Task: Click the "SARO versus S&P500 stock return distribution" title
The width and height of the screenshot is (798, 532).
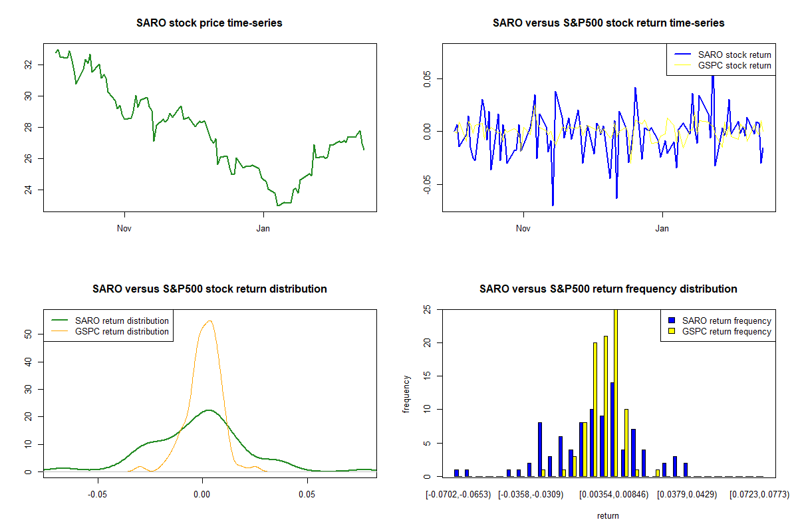Action: 209,289
